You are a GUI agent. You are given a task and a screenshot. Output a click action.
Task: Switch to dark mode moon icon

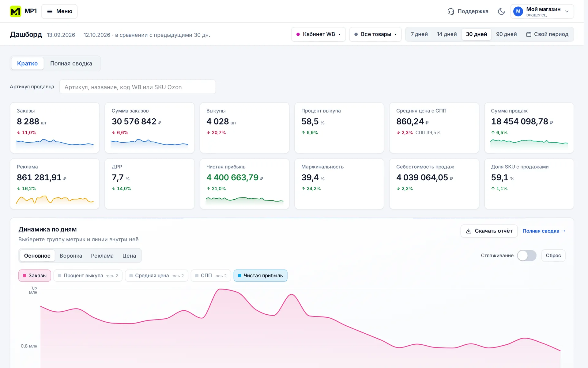(501, 11)
